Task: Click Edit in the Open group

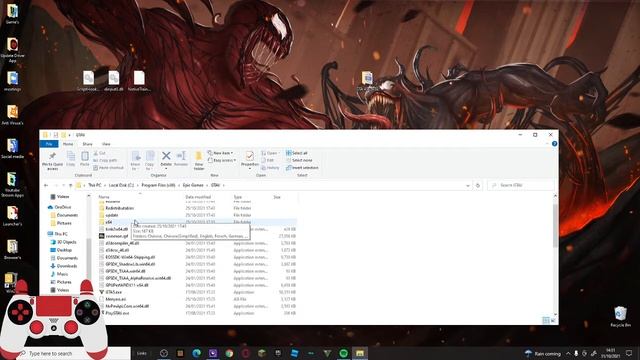Action: 267,160
